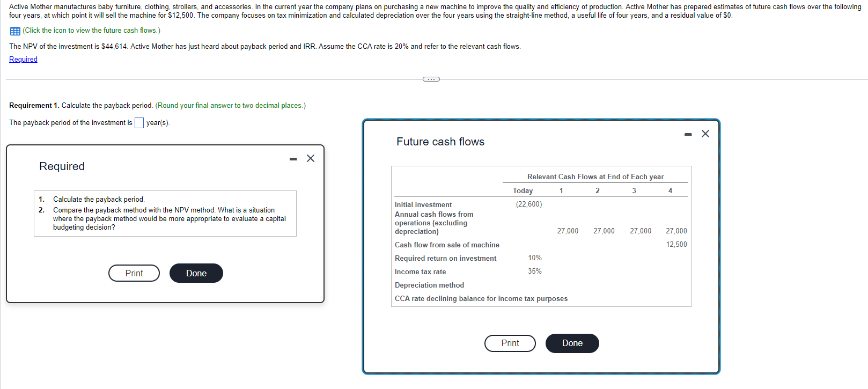Viewport: 868px width, 389px height.
Task: Select the 10% required return value
Action: [535, 258]
